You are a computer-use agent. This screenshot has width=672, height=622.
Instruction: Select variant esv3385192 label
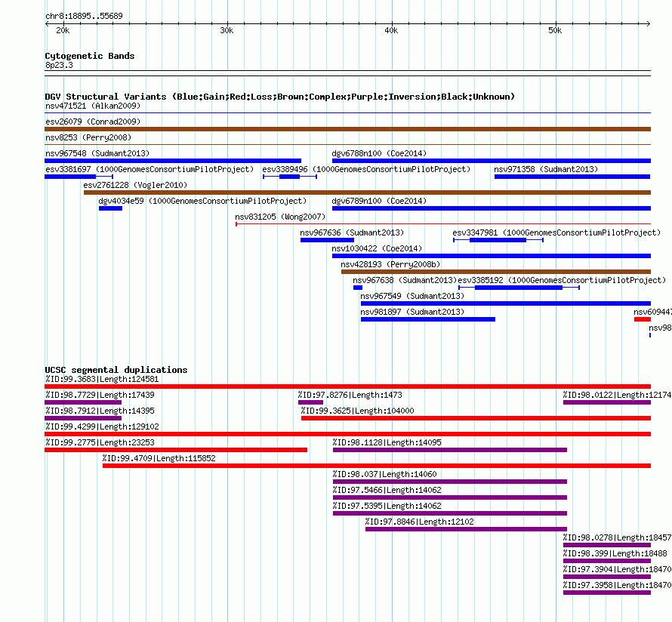click(x=562, y=280)
